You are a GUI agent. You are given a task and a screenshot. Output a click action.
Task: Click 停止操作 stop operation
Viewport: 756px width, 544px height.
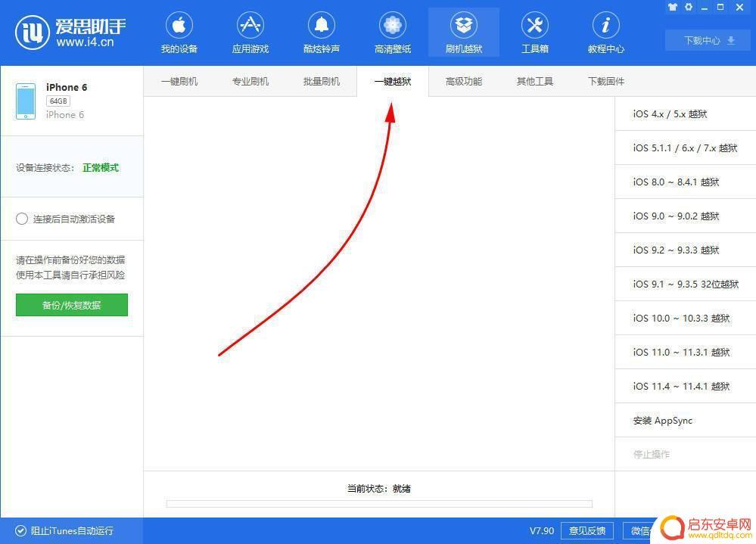685,455
